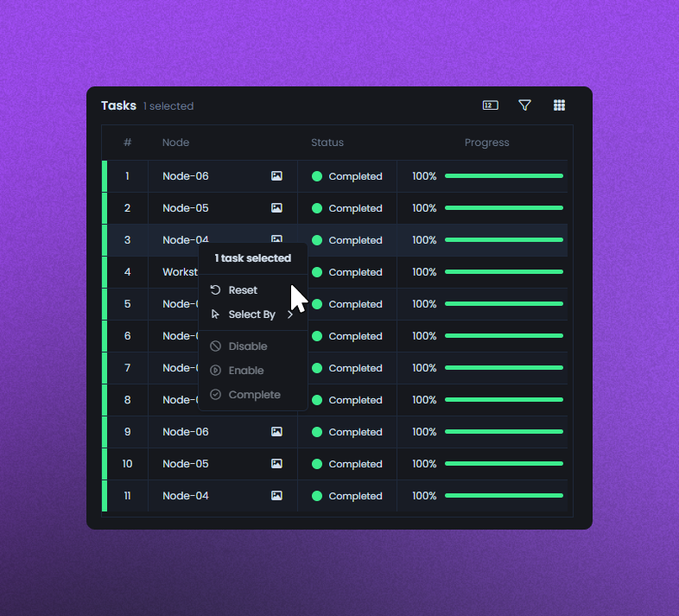Click the Complete checkmark circle icon
Image resolution: width=679 pixels, height=616 pixels.
pos(215,395)
